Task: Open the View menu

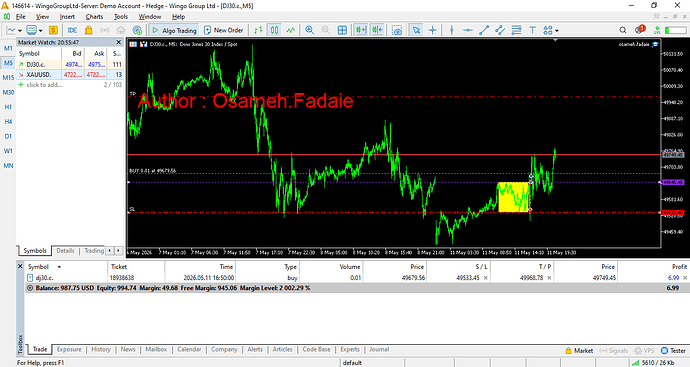Action: point(42,17)
